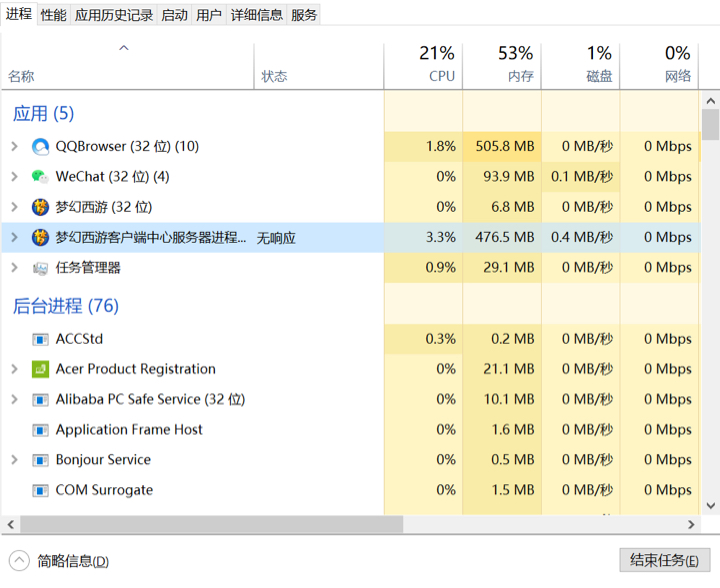This screenshot has height=588, width=720.
Task: Click the WeChat green icon
Action: pyautogui.click(x=40, y=177)
